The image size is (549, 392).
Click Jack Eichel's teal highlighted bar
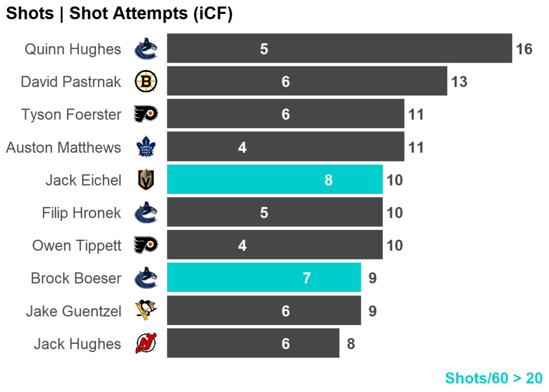click(x=274, y=180)
